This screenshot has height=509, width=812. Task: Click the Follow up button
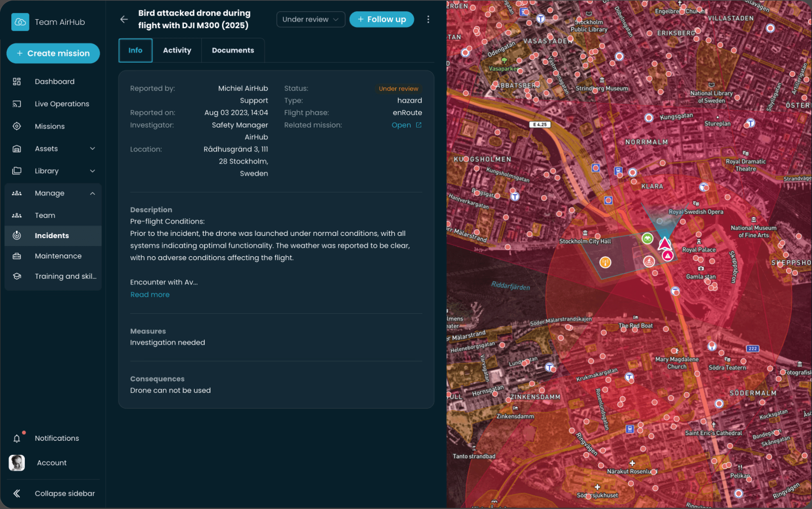tap(381, 19)
